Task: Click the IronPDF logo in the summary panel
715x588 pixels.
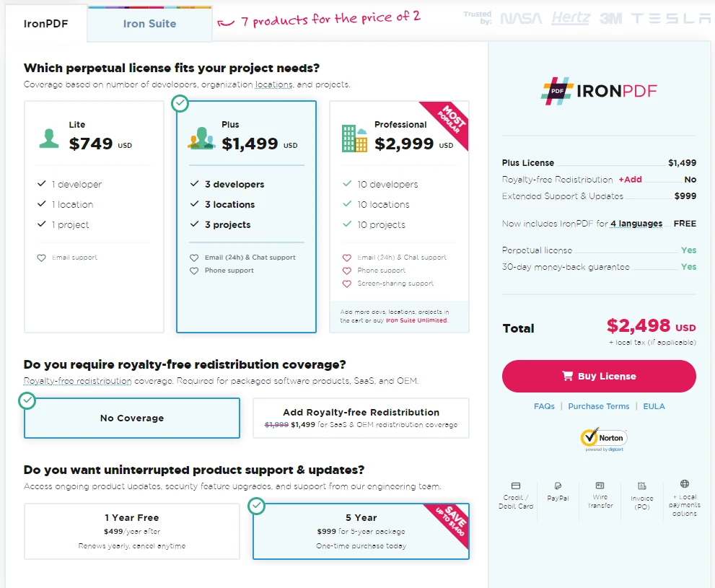Action: [599, 91]
